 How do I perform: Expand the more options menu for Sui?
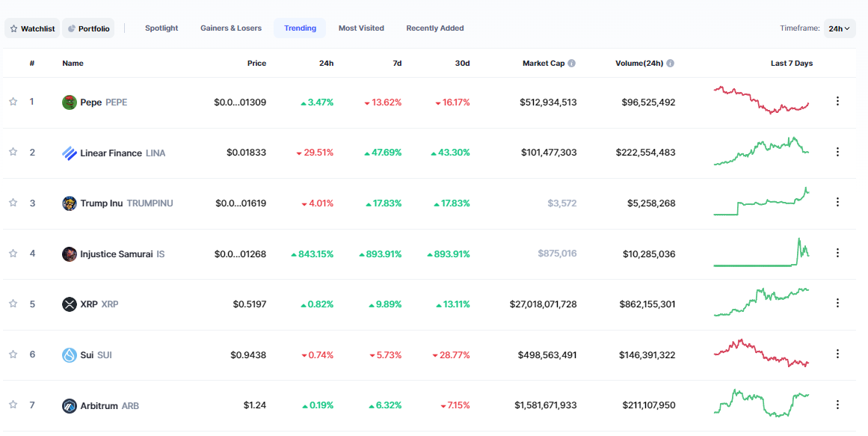click(837, 354)
